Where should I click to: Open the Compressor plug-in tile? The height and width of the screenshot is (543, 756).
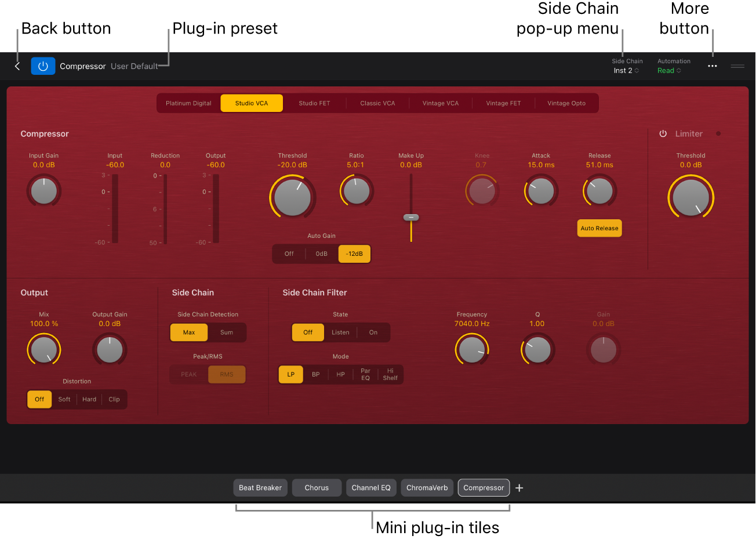point(484,488)
